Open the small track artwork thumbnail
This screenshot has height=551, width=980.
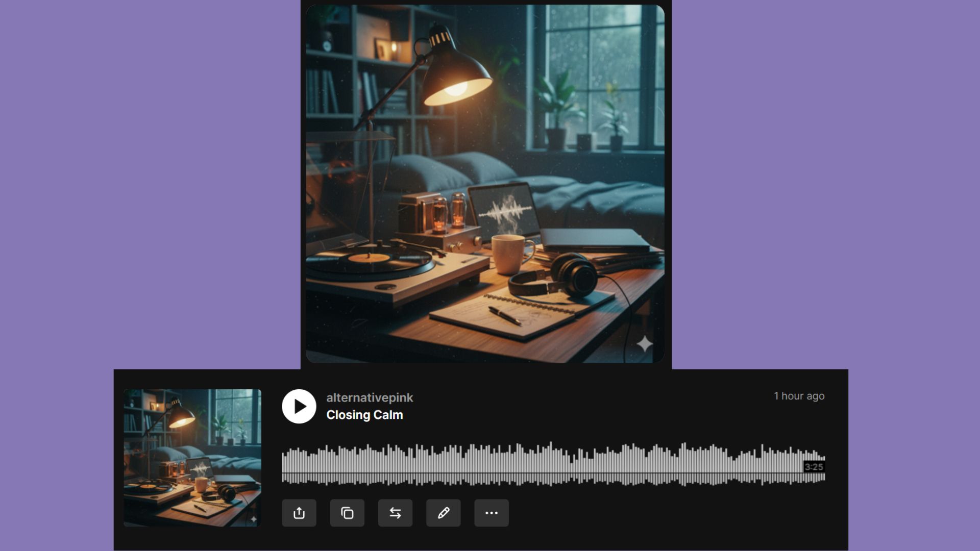point(192,458)
